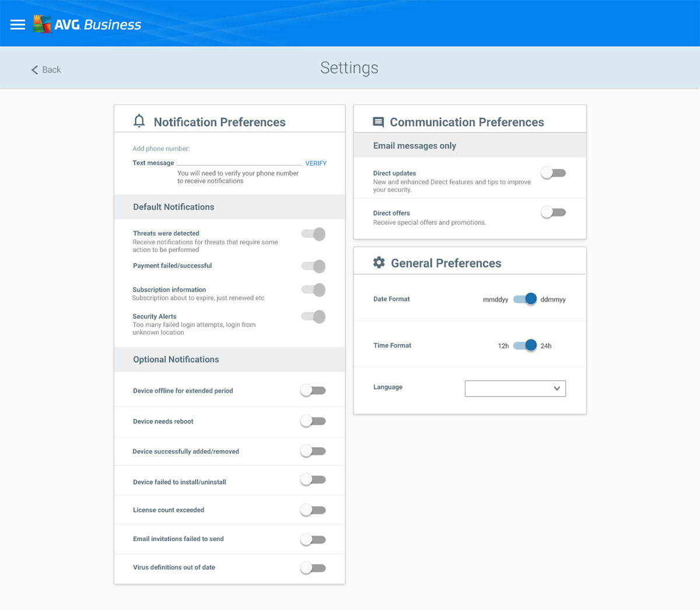The height and width of the screenshot is (610, 700).
Task: Click the 'Threats were detected' label
Action: click(x=166, y=233)
